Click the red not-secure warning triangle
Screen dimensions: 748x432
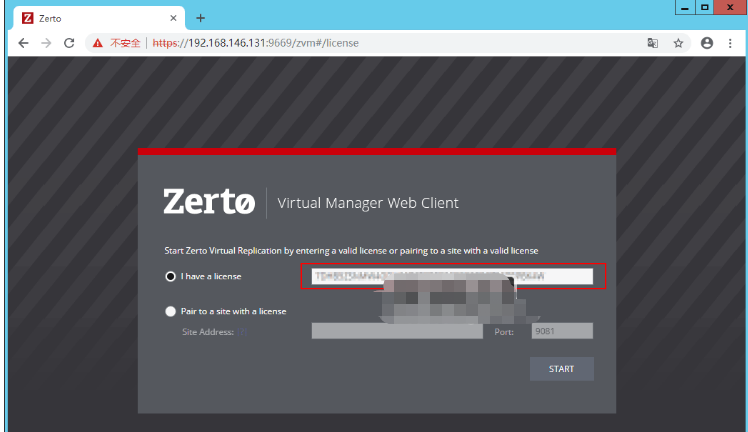98,43
